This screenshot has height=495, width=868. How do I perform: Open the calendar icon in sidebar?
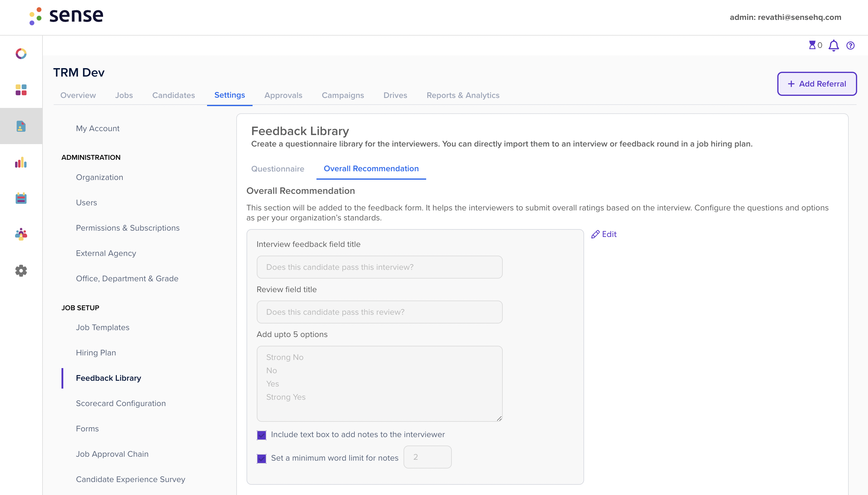tap(21, 198)
